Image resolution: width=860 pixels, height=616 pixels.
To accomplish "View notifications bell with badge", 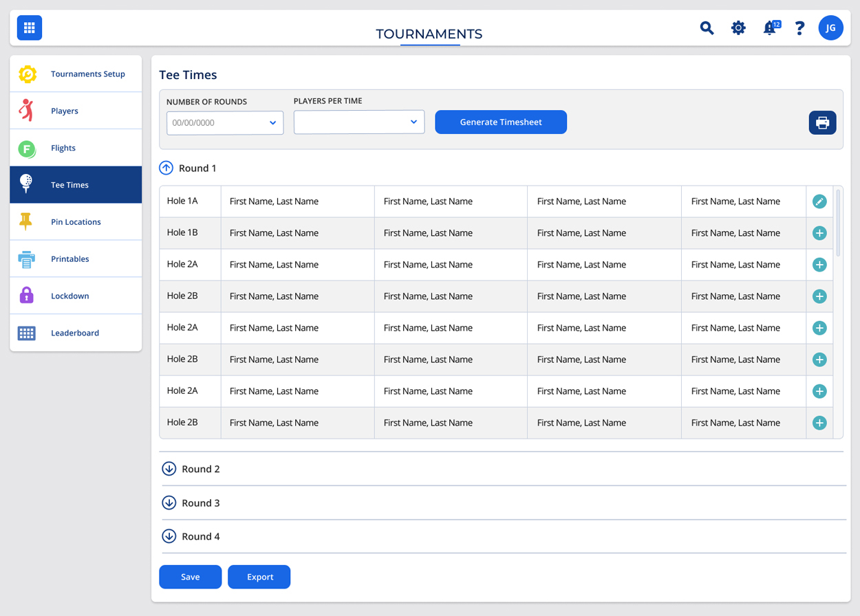I will [x=770, y=27].
